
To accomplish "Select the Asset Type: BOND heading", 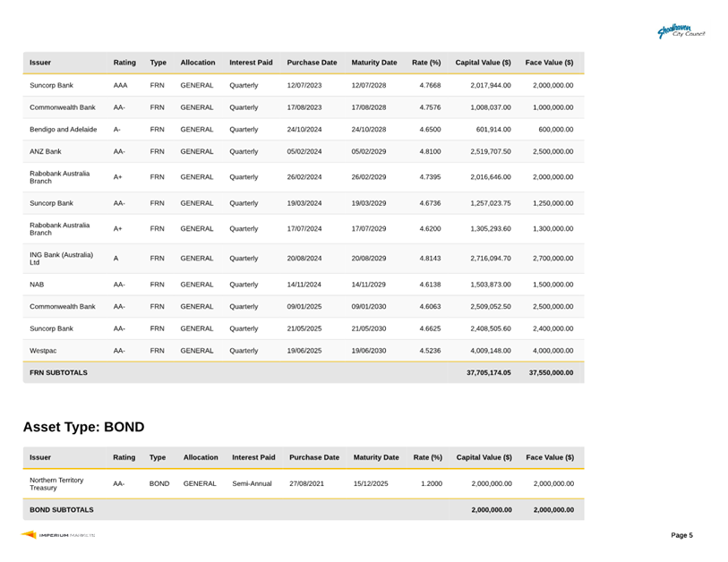I will 83,427.
